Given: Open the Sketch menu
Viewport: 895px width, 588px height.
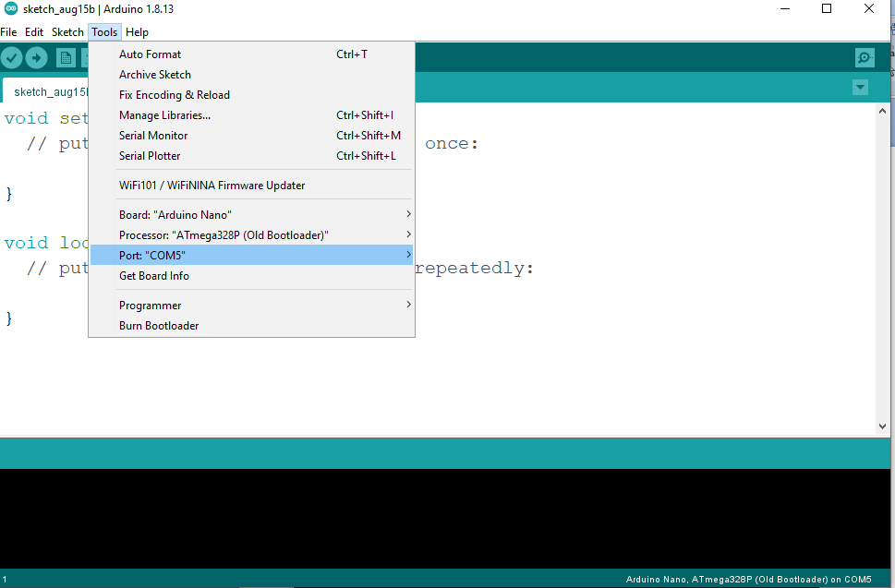Looking at the screenshot, I should click(67, 32).
